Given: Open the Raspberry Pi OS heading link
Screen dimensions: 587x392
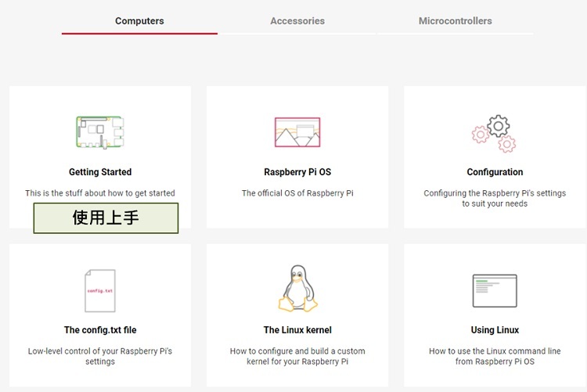Looking at the screenshot, I should (297, 172).
